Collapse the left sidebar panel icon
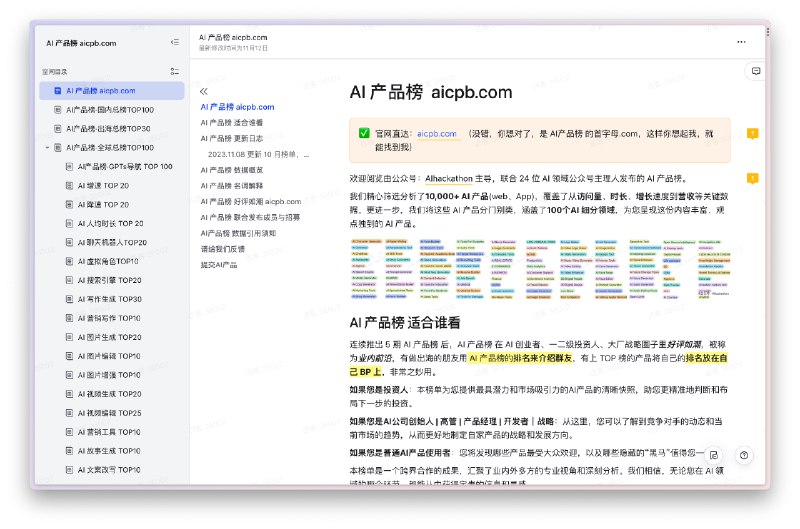800x529 pixels. click(x=175, y=42)
